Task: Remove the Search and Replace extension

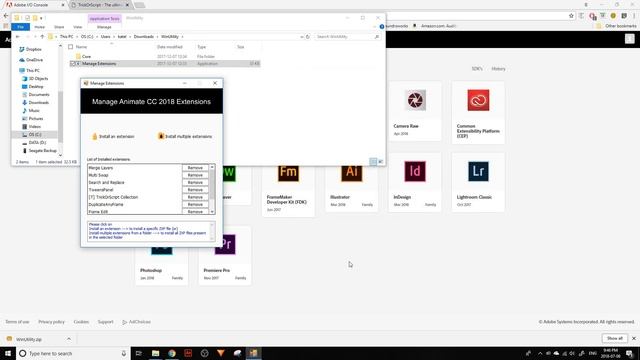Action: pos(195,182)
